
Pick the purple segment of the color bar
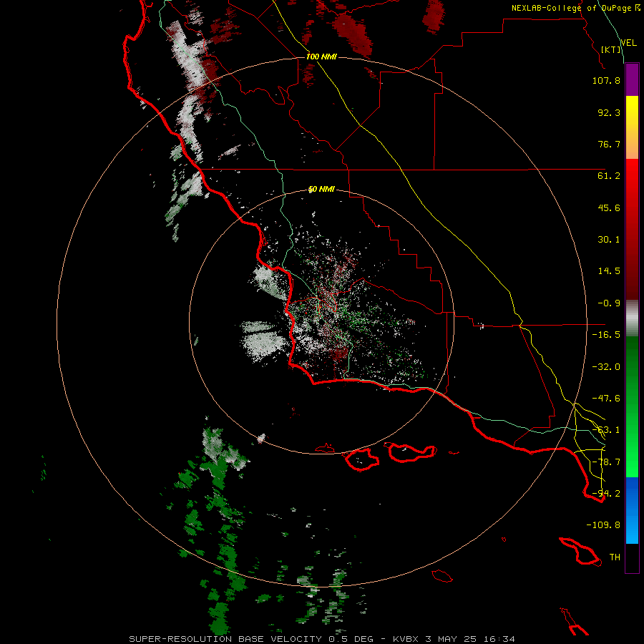632,79
